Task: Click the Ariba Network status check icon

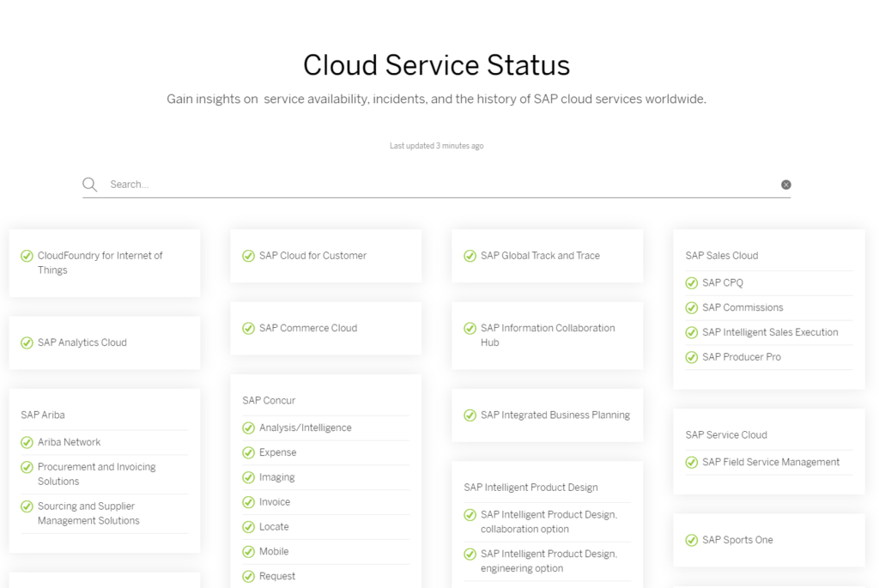Action: coord(27,443)
